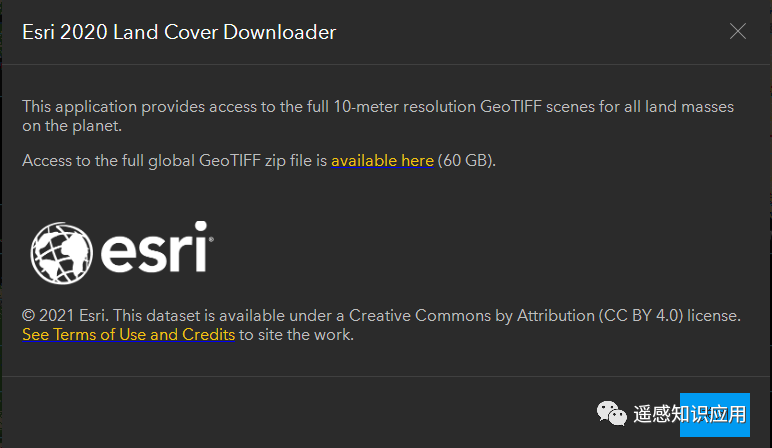Click the '(60 GB)' file size text
This screenshot has width=772, height=448.
click(467, 160)
